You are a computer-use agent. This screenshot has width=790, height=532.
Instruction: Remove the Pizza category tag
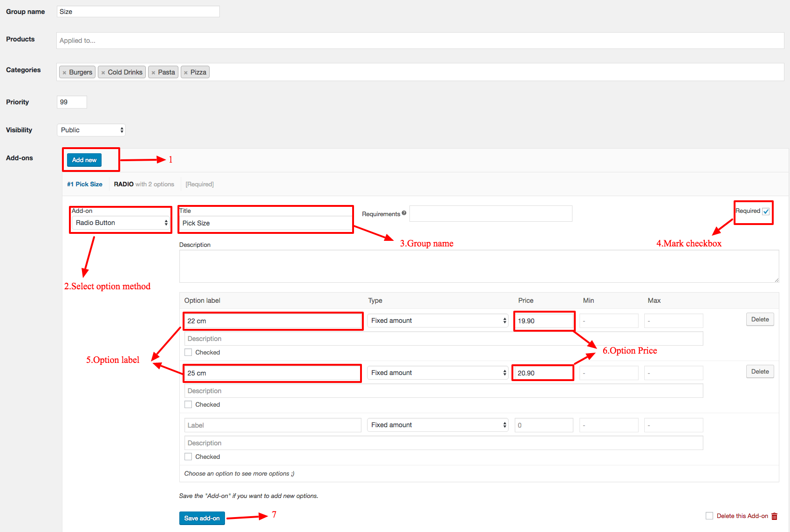point(185,73)
